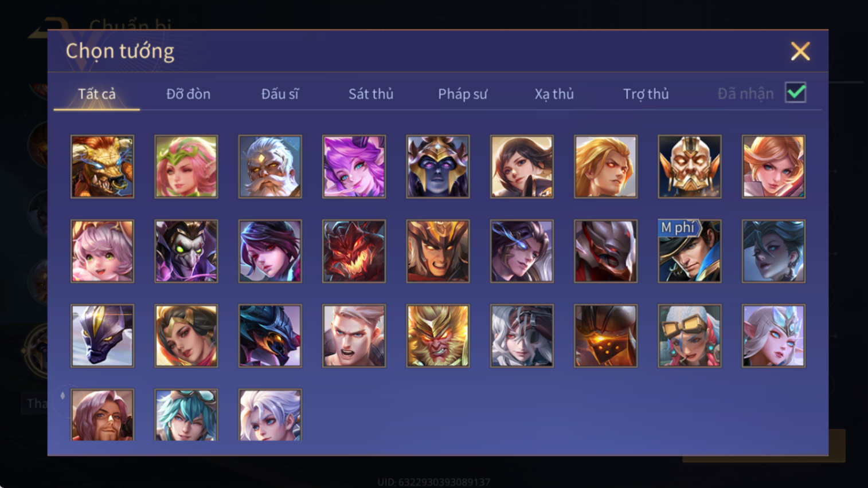
Task: Close the Chọn tướng dialog
Action: pyautogui.click(x=800, y=51)
